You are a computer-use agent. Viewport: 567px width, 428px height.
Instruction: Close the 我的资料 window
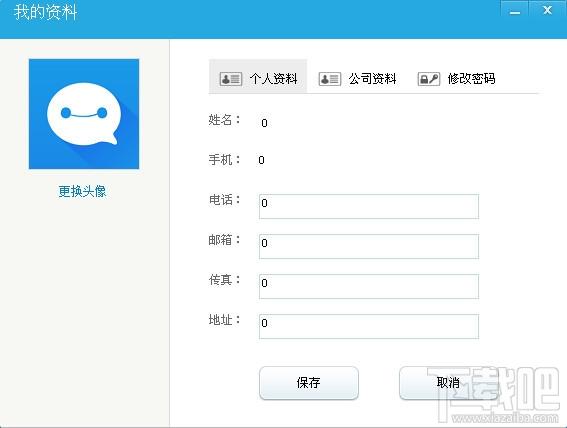pyautogui.click(x=547, y=11)
